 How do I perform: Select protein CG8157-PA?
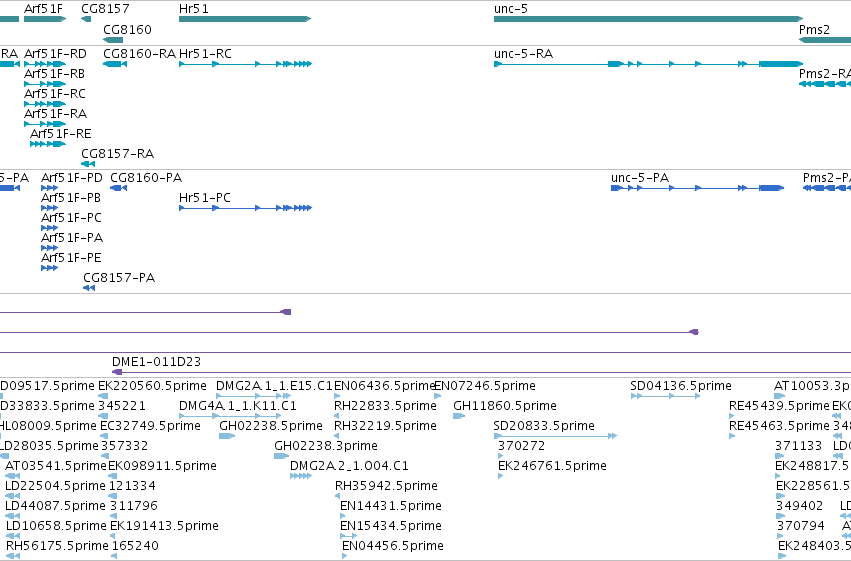(x=89, y=288)
